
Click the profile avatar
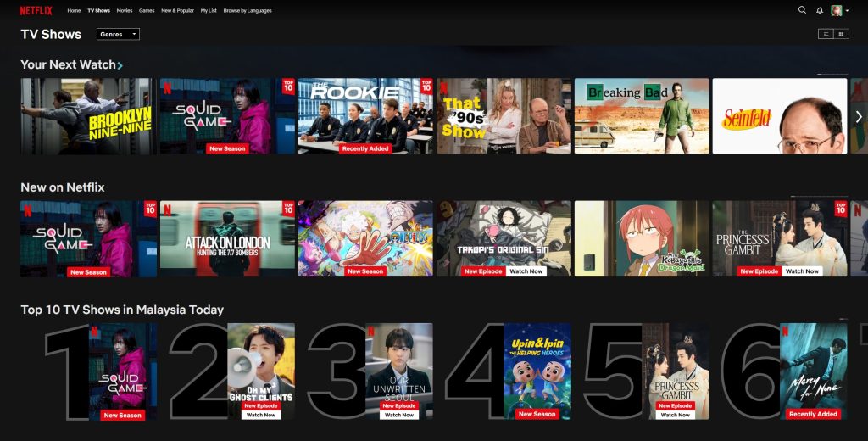(x=836, y=10)
